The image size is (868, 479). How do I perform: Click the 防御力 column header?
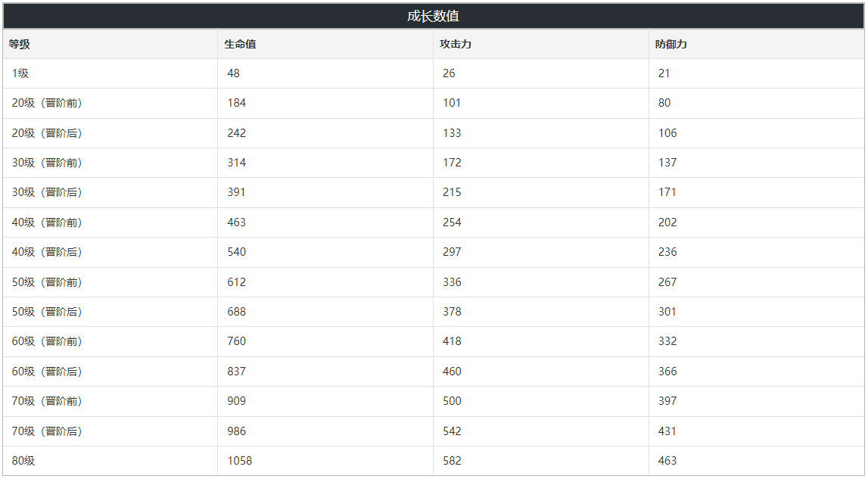pyautogui.click(x=671, y=45)
